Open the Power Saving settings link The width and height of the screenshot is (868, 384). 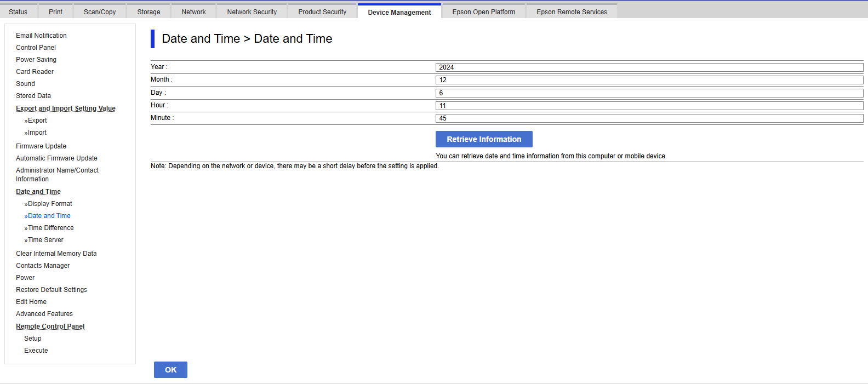[x=36, y=60]
